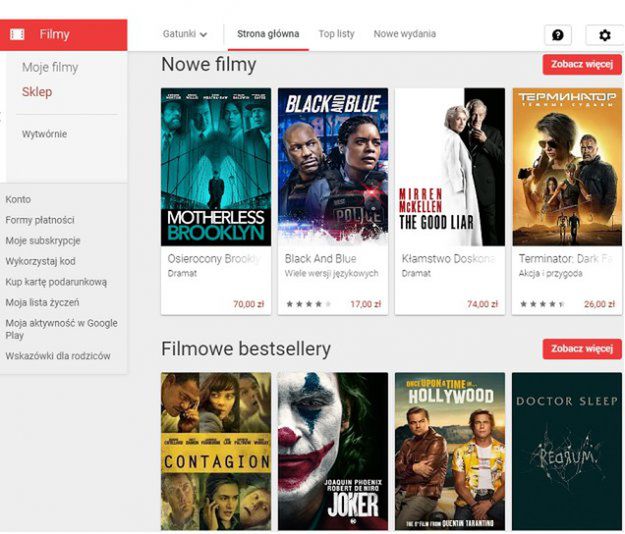
Task: Open Motherless Brooklyn poster
Action: [216, 167]
